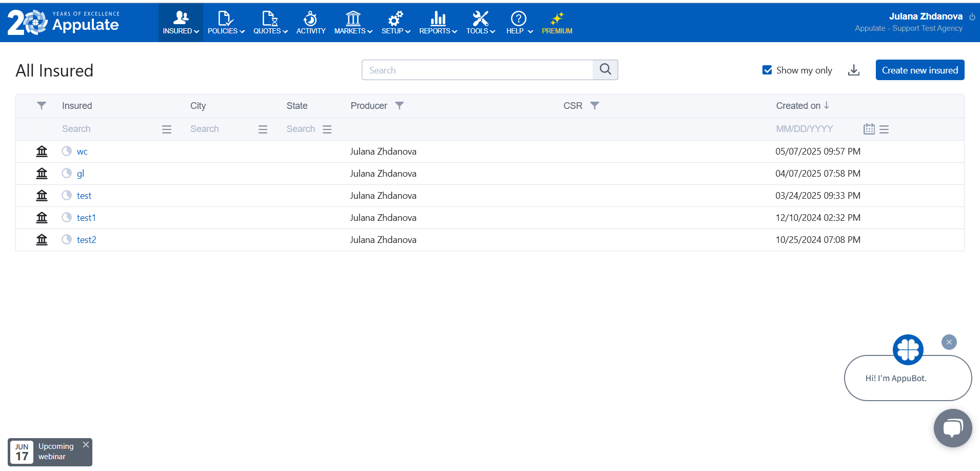Screen dimensions: 980x471
Task: Click the Hi! I'm AppuBot message
Action: [x=896, y=379]
